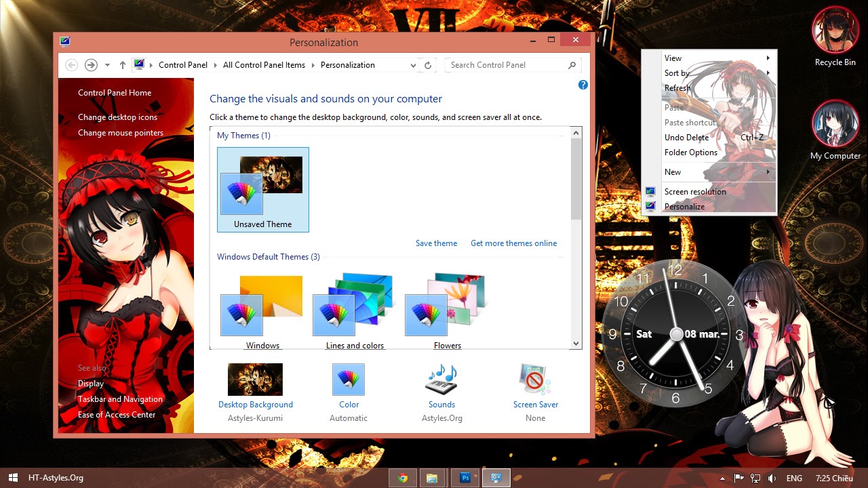Viewport: 868px width, 488px height.
Task: Open the Action Center flag icon
Action: click(739, 479)
